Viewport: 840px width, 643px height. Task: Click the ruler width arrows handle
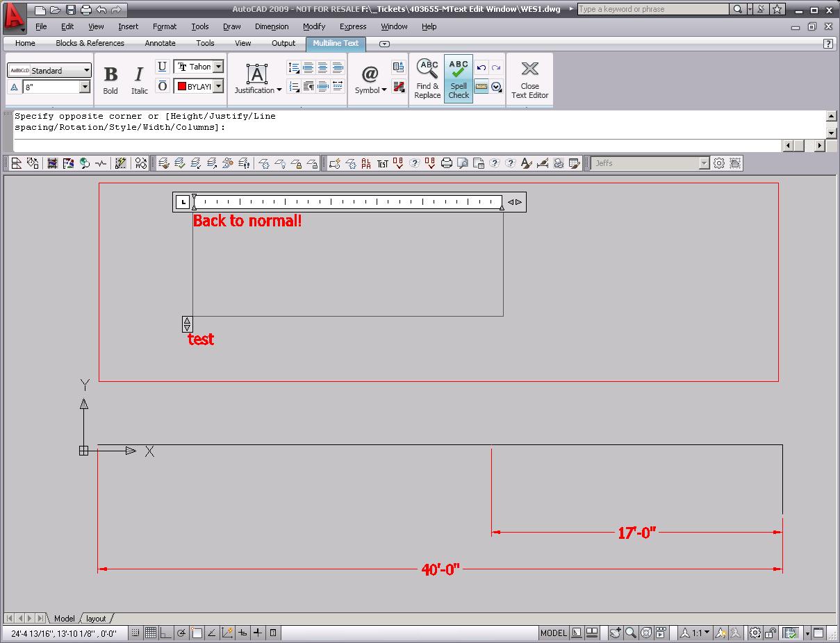(514, 202)
